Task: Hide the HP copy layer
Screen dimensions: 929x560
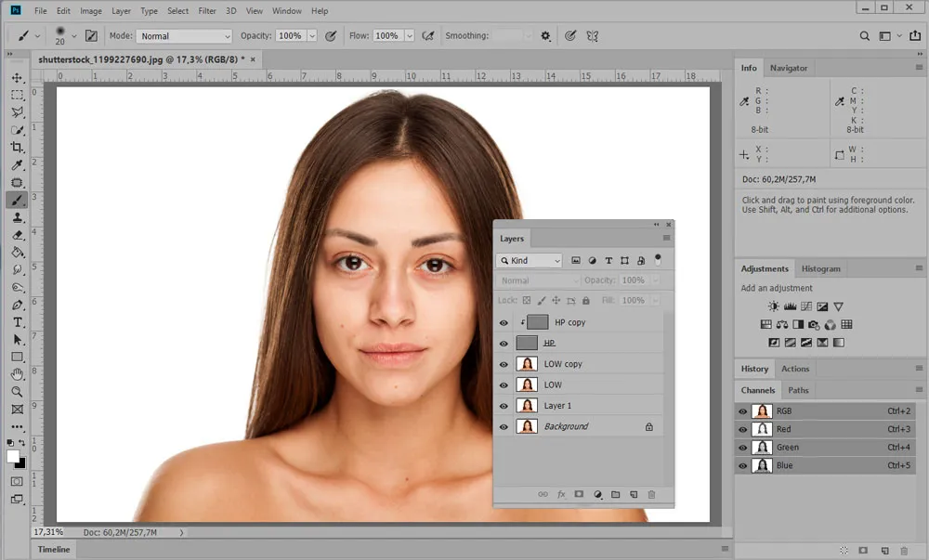Action: click(x=504, y=322)
